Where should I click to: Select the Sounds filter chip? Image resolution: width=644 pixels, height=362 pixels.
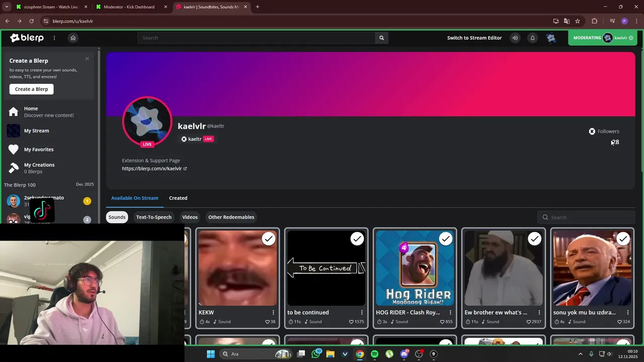pyautogui.click(x=117, y=217)
